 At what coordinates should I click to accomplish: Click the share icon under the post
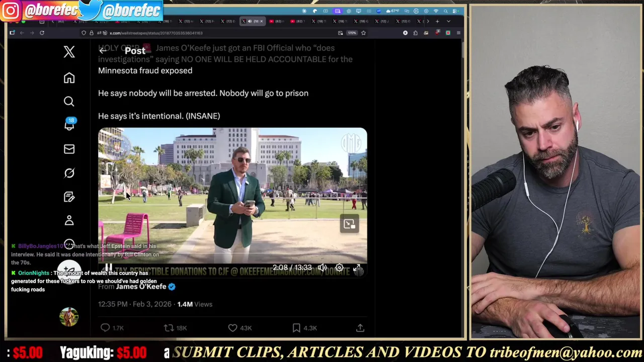click(360, 328)
